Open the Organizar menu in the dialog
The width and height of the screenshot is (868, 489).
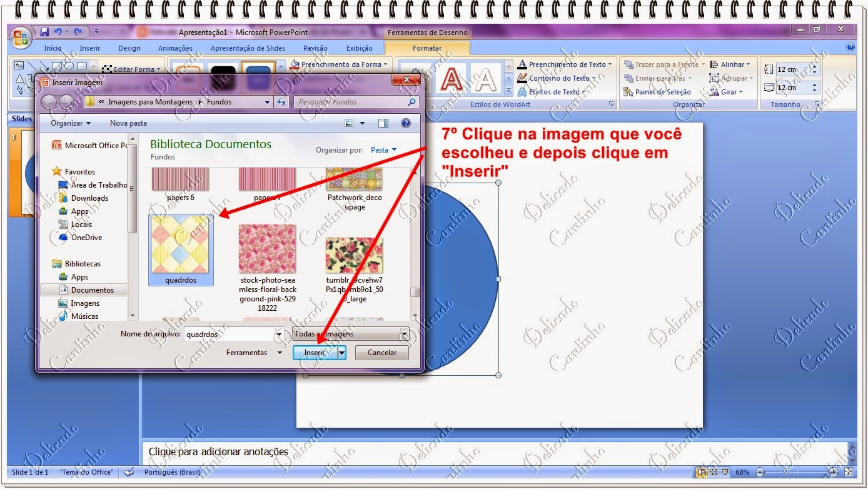pyautogui.click(x=71, y=123)
